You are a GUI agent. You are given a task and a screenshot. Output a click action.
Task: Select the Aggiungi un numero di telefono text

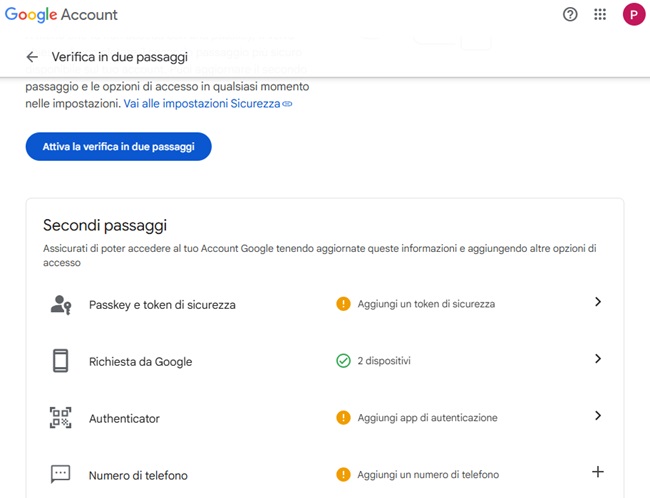428,475
